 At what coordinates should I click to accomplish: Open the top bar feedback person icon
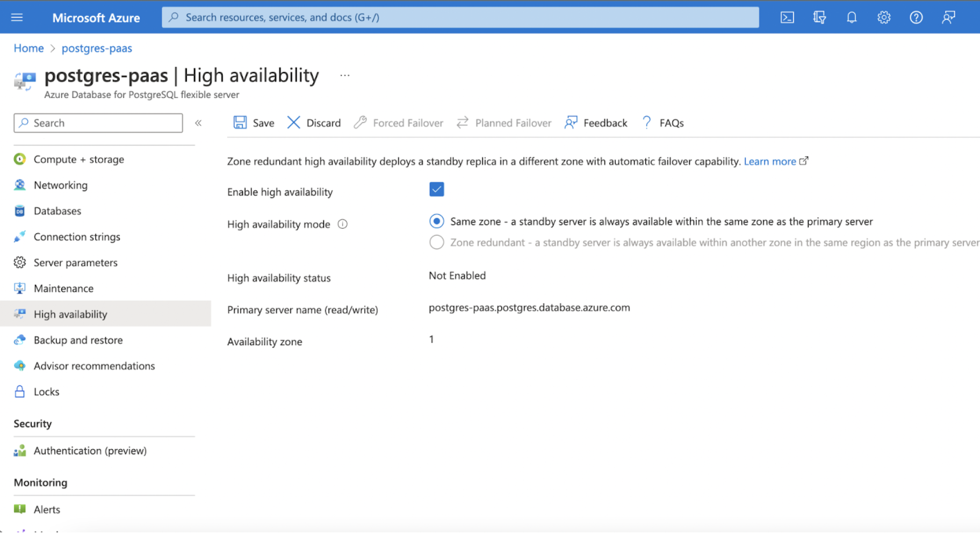pos(948,17)
